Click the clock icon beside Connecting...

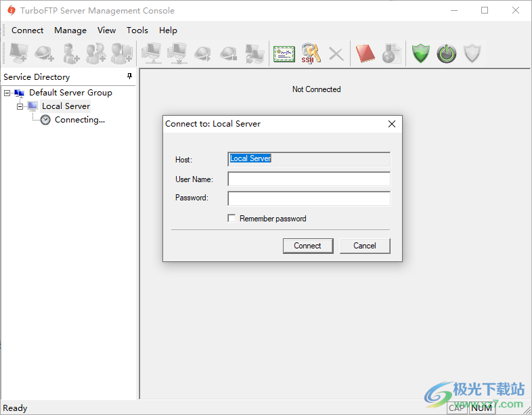[x=45, y=120]
